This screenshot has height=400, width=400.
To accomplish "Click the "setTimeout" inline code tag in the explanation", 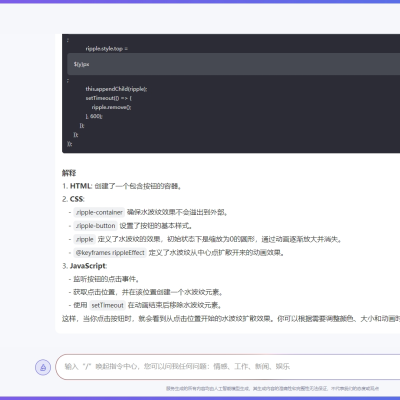I will click(108, 305).
